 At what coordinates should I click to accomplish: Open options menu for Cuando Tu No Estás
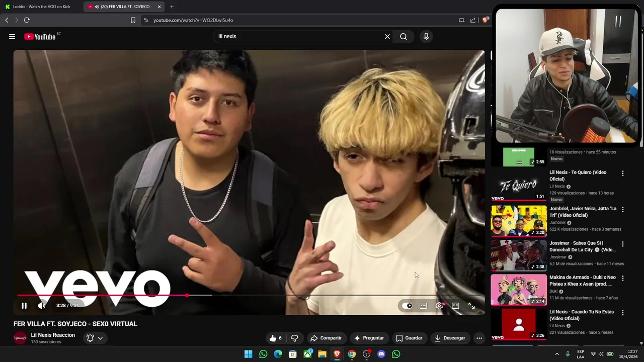(x=623, y=313)
